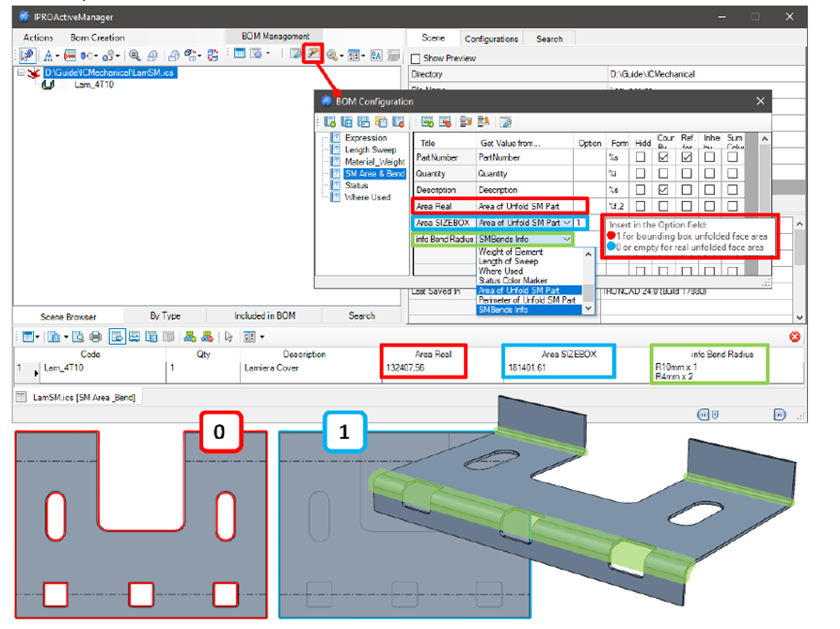Image resolution: width=840 pixels, height=629 pixels.
Task: Click the delete configuration icon with red mark
Action: pos(399,122)
